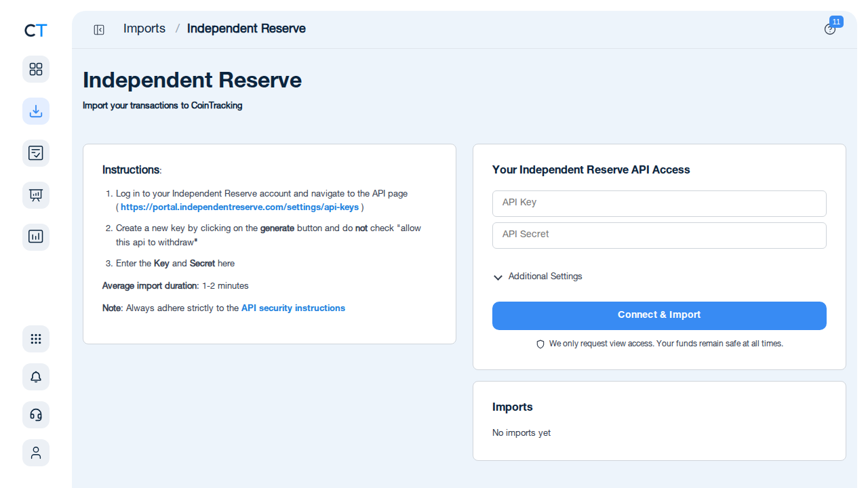The height and width of the screenshot is (488, 868).
Task: Click 'Import your transactions to CoinTracking' text
Action: 162,106
